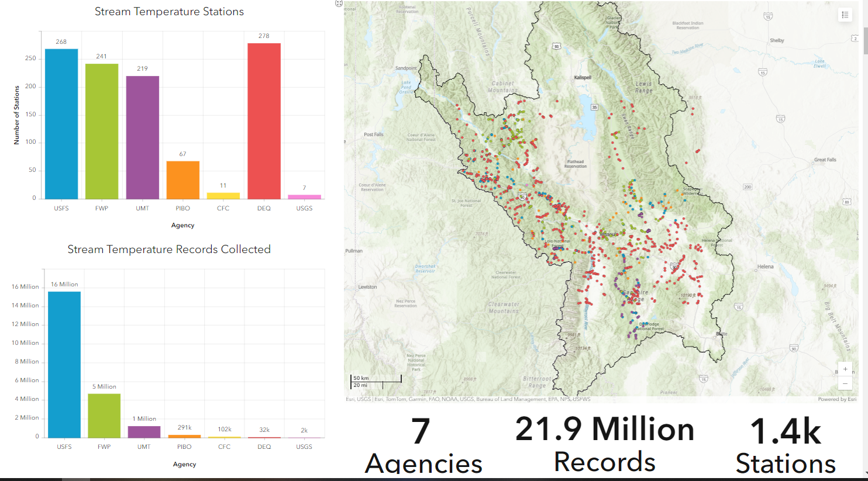Viewport: 868px width, 481px height.
Task: Select the DEQ bar showing 278 stations
Action: [x=263, y=120]
